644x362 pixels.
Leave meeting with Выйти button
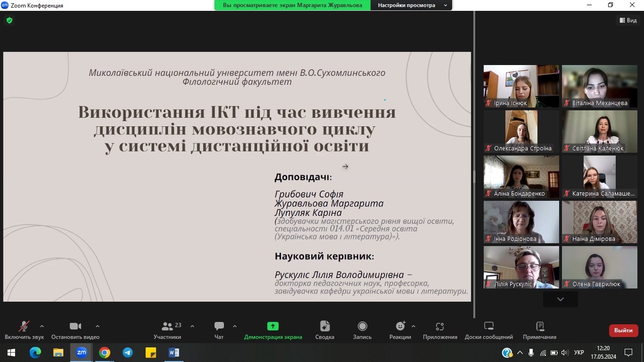[623, 330]
